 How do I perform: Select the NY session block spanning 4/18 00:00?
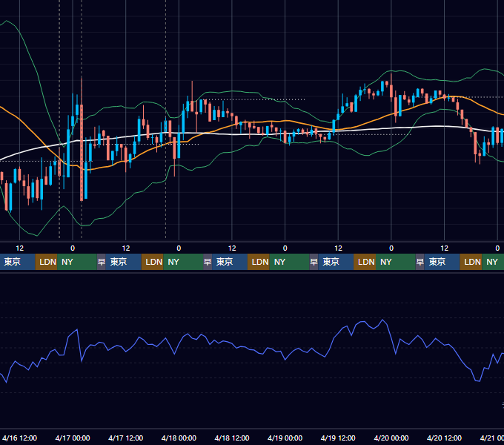(183, 262)
